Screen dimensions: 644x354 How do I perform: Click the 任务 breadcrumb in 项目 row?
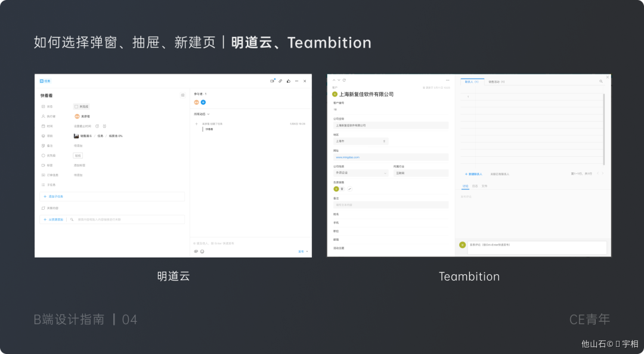(100, 136)
